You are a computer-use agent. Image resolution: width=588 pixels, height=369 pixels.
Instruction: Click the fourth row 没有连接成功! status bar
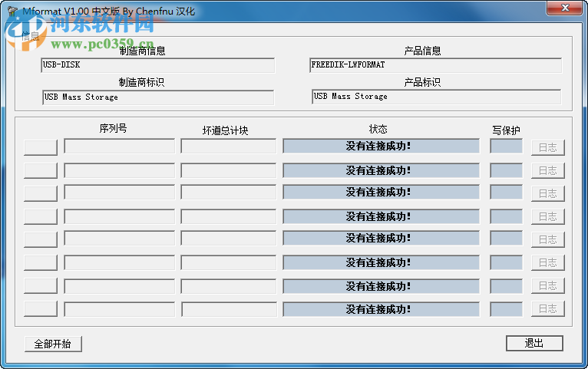point(381,216)
